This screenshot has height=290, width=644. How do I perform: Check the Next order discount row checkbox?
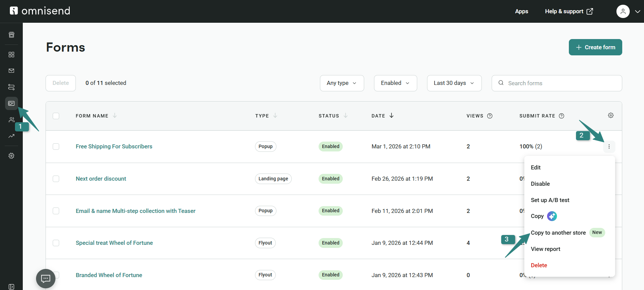[x=56, y=179]
